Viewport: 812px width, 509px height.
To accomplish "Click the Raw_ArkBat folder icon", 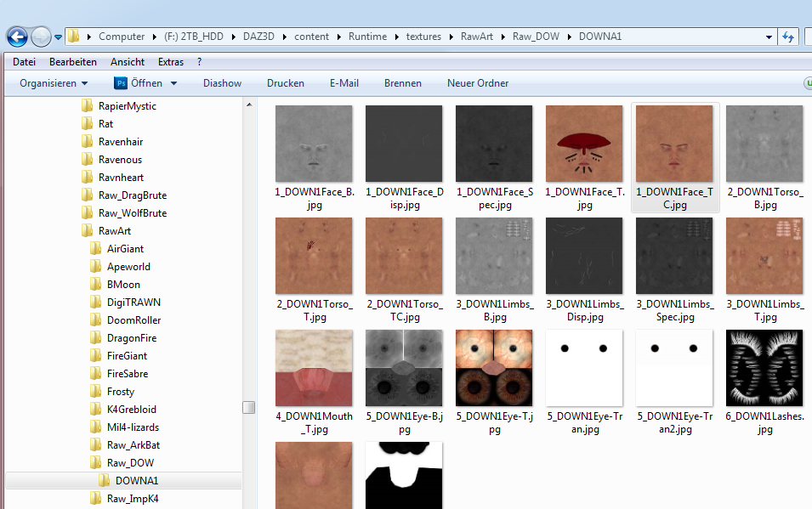I will point(96,445).
